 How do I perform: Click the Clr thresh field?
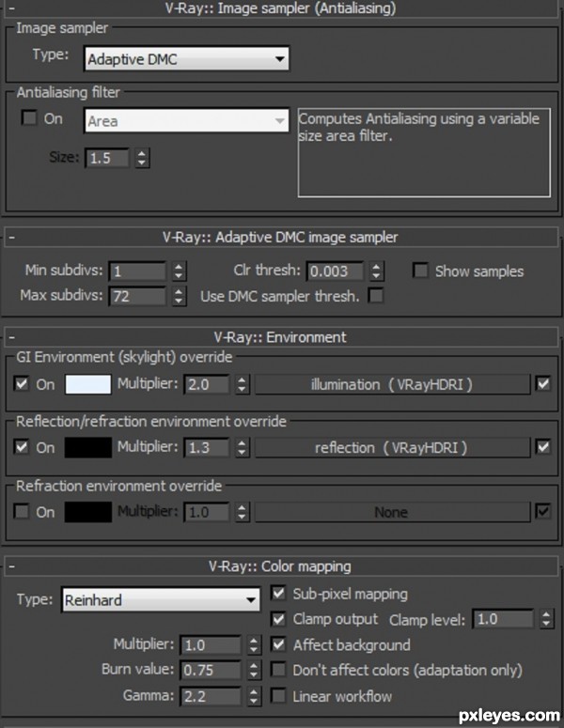tap(335, 271)
